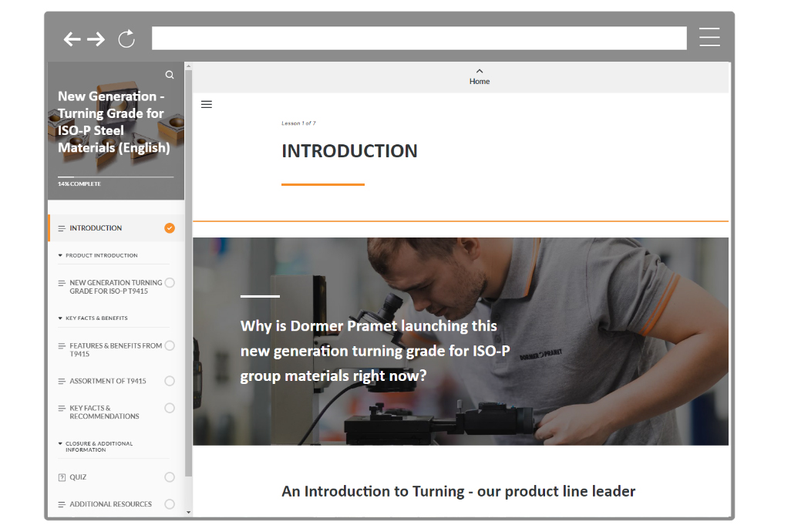Click the progress circle for Features & Benefits
This screenshot has height=532, width=798.
coord(170,345)
